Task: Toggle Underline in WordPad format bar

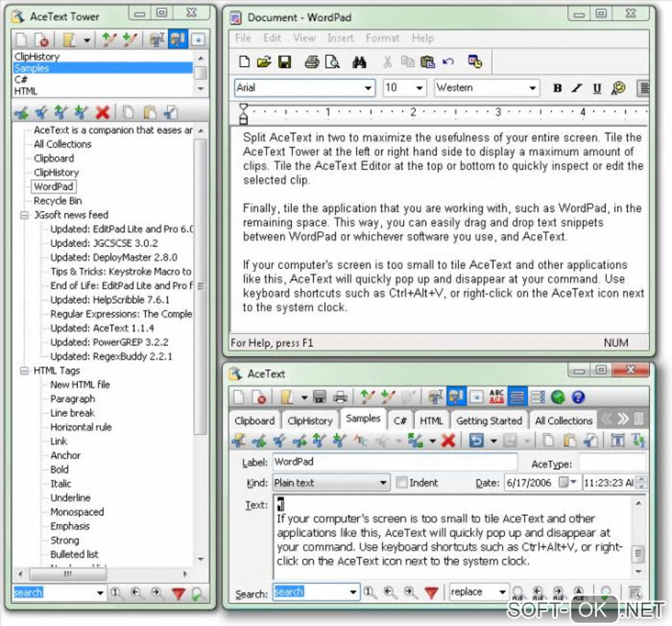Action: (x=597, y=88)
